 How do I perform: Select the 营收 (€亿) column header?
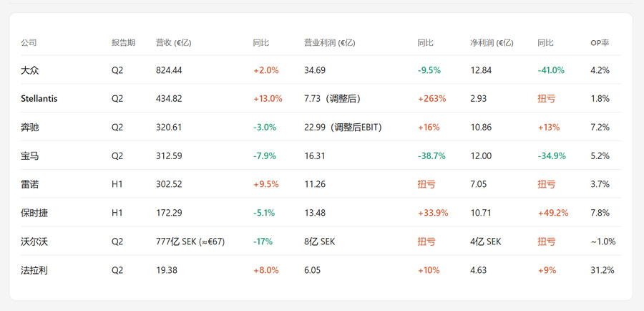click(x=173, y=43)
